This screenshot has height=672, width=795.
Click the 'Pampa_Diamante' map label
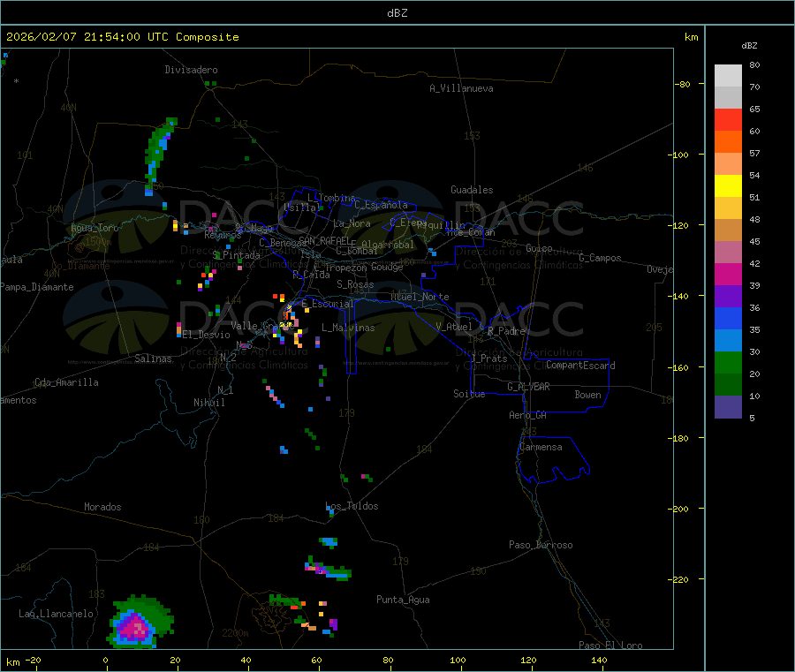37,287
